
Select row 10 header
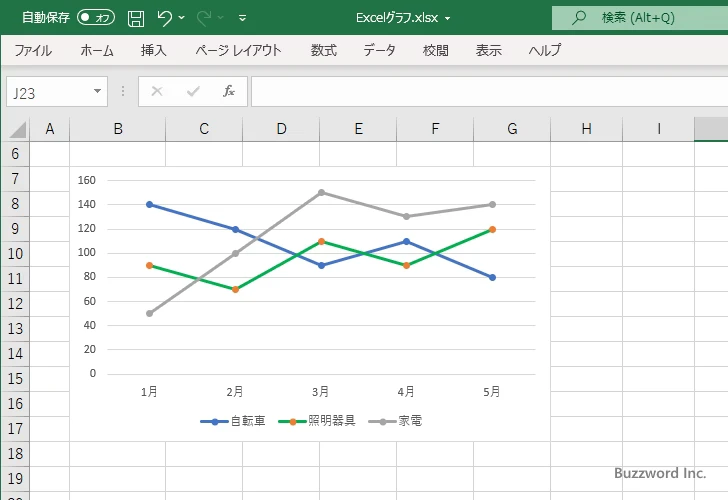pos(15,253)
